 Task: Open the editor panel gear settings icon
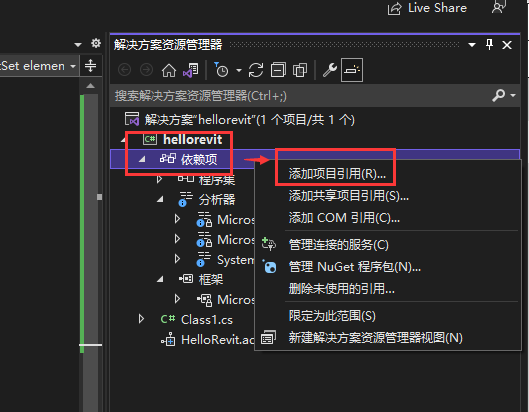96,43
